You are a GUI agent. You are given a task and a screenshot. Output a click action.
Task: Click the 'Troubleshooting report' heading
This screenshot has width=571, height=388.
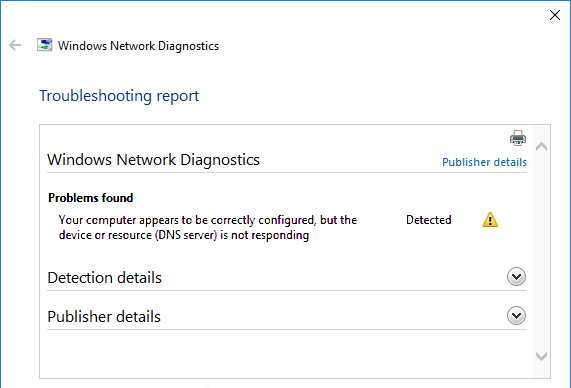pyautogui.click(x=119, y=96)
